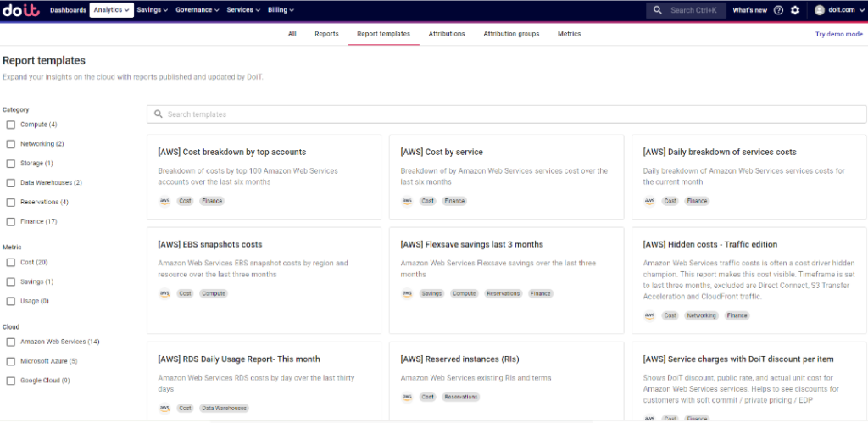
Task: Enable the Finance category checkbox
Action: [x=11, y=221]
